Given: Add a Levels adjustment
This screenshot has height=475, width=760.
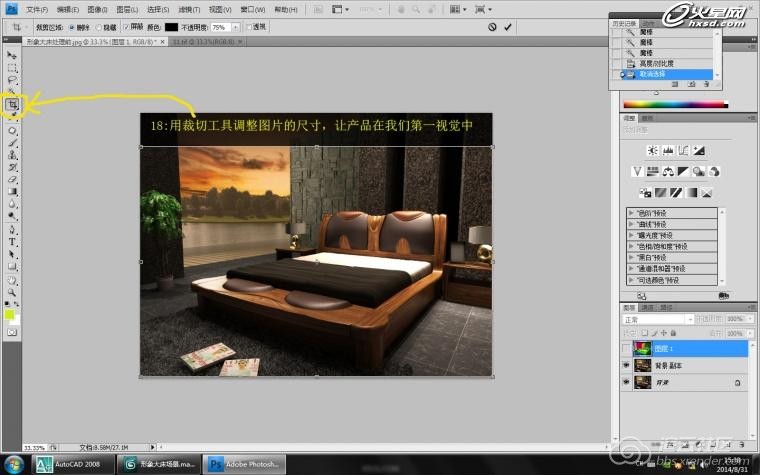Looking at the screenshot, I should pos(668,151).
